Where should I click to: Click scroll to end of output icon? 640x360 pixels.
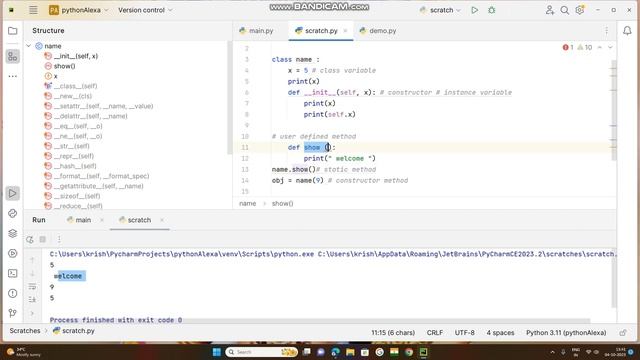pyautogui.click(x=32, y=300)
